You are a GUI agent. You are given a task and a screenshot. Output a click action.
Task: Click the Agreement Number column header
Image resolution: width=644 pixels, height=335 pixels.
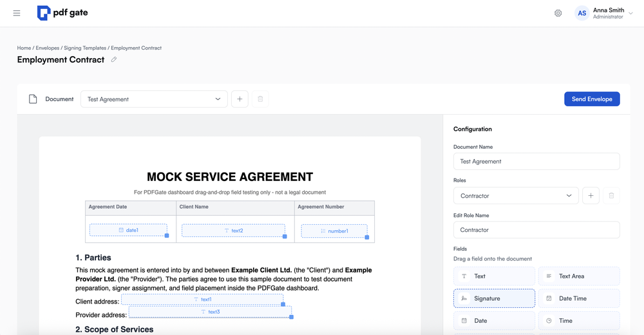click(321, 207)
